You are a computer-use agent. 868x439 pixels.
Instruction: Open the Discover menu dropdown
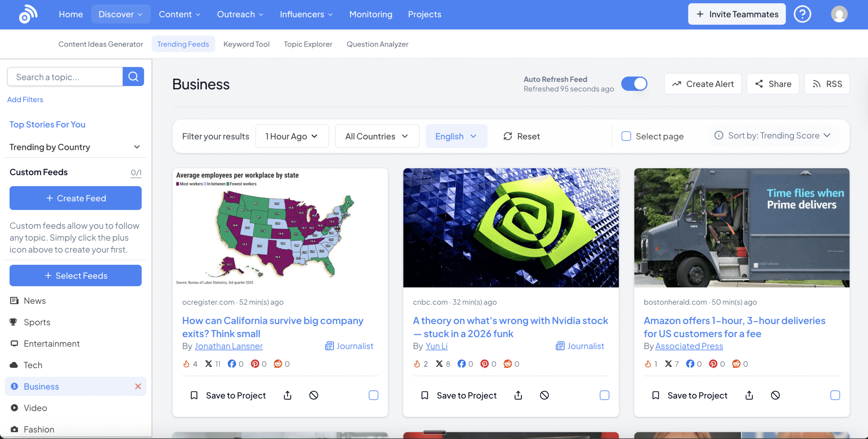[x=121, y=14]
